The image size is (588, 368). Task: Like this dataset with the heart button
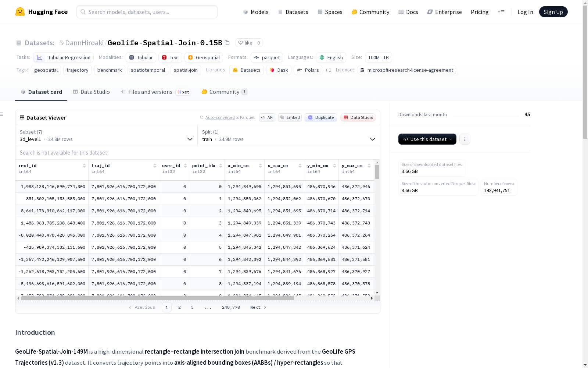click(245, 43)
